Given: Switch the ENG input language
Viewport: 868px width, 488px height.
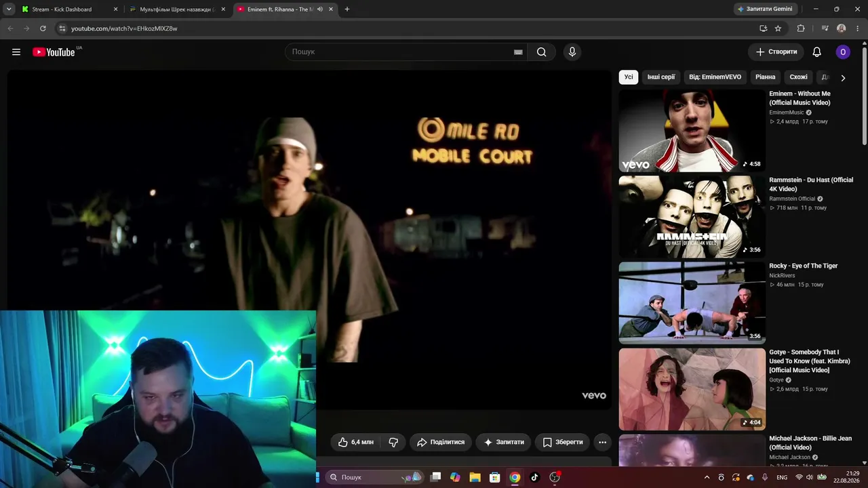Looking at the screenshot, I should [782, 477].
